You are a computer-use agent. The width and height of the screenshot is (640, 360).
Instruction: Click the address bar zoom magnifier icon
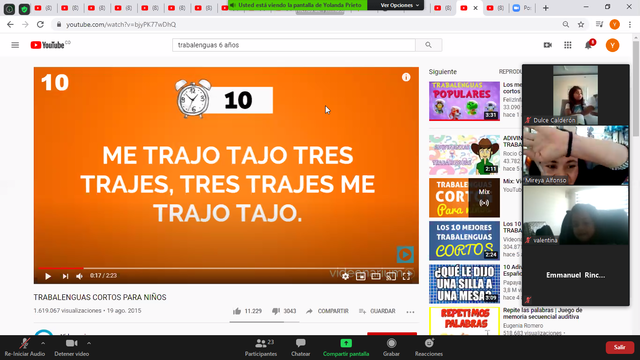(x=566, y=24)
